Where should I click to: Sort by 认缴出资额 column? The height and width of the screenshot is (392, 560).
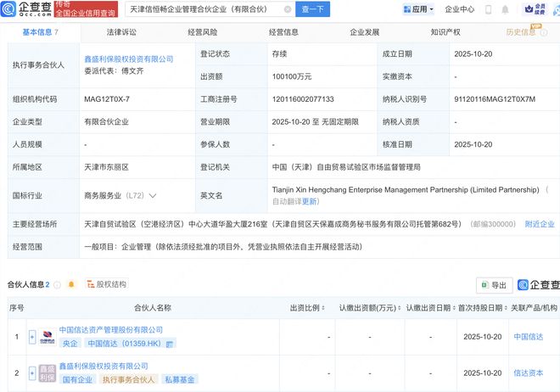[393, 308]
